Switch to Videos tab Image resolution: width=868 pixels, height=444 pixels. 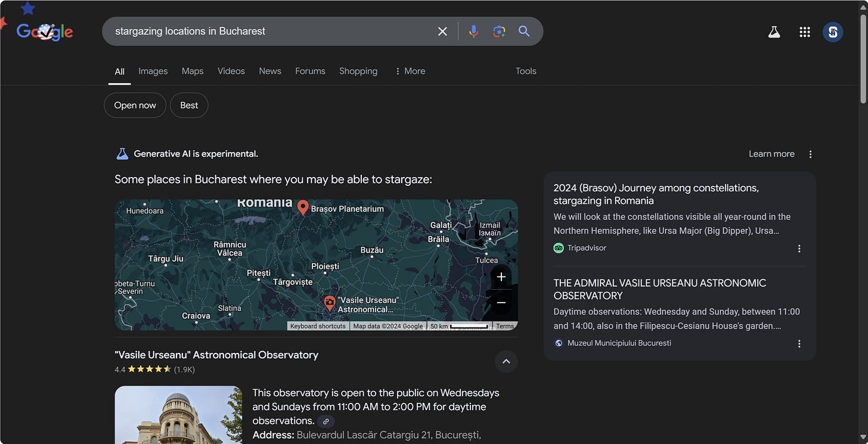[231, 71]
